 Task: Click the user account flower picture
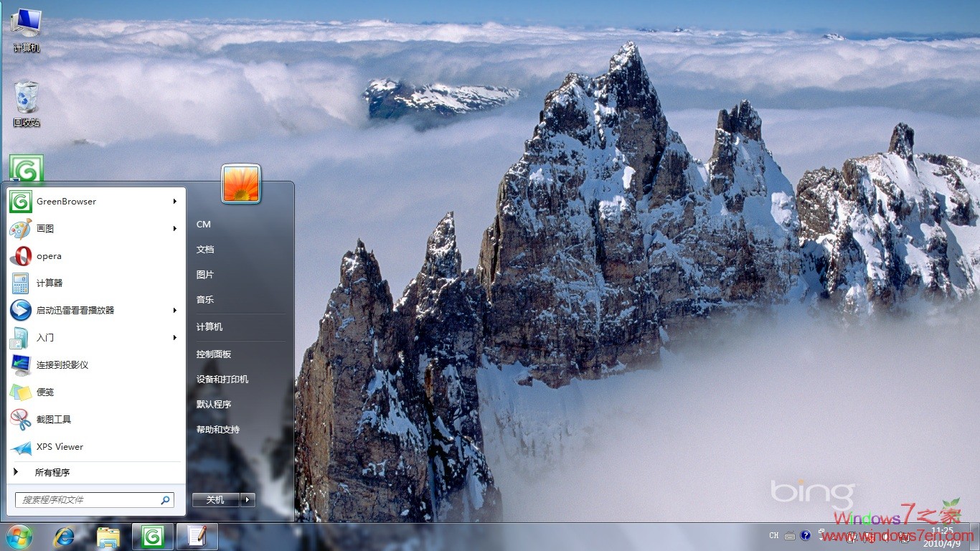tap(241, 184)
